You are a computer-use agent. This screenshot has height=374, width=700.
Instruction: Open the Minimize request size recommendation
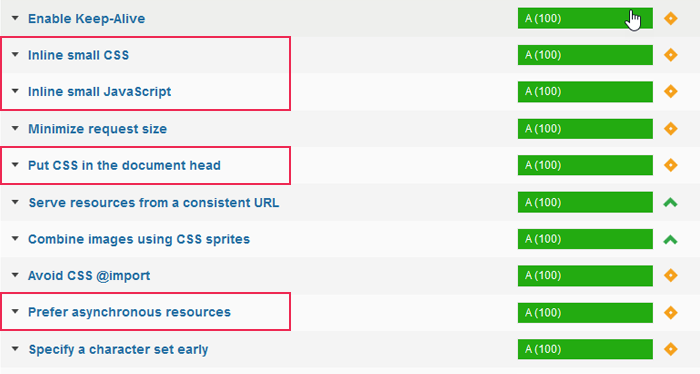[x=97, y=129]
